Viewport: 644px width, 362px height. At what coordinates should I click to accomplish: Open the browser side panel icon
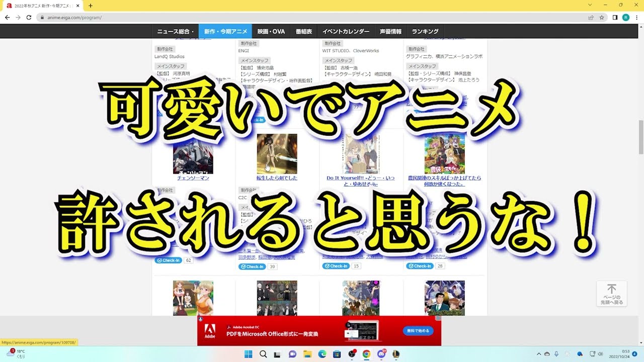pyautogui.click(x=615, y=17)
